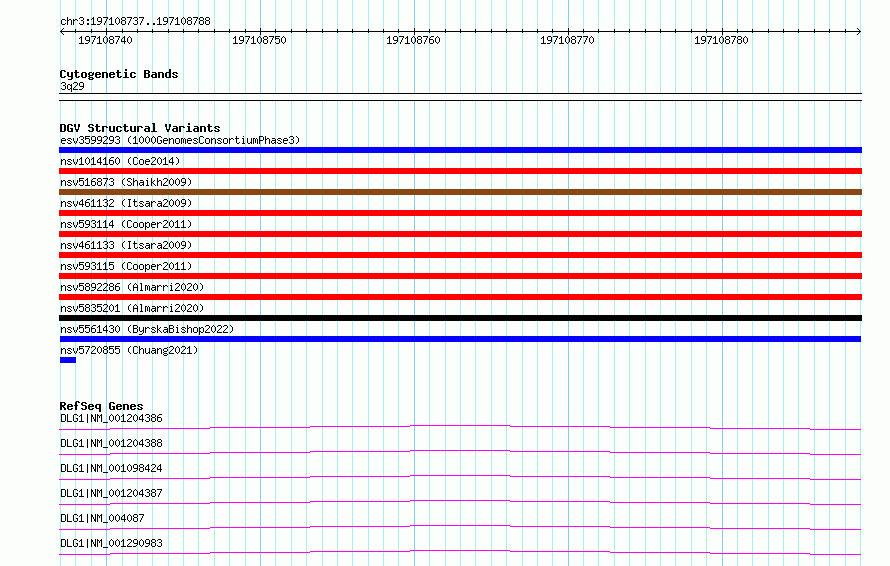Click the RefSeq Genes track title
890x566 pixels.
click(101, 406)
